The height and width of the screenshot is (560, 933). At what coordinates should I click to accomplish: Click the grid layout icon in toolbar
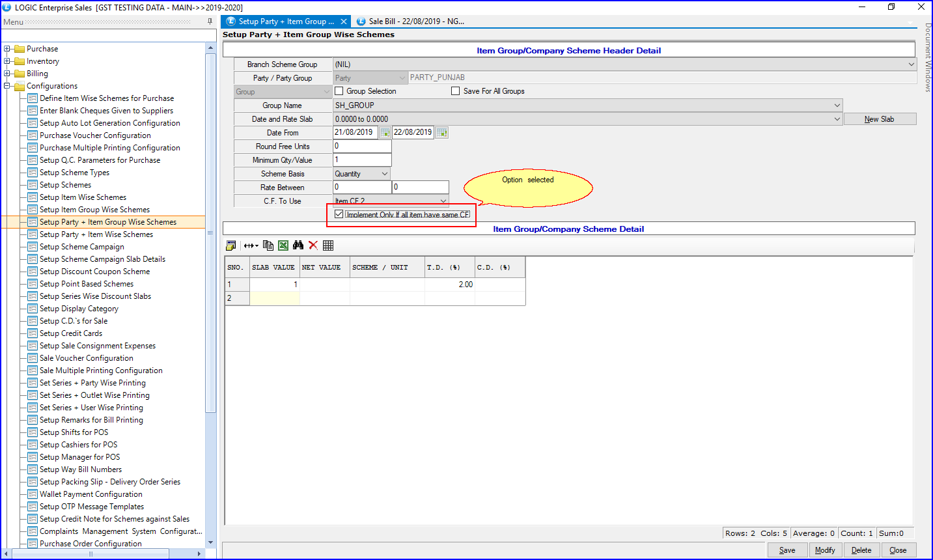coord(328,245)
